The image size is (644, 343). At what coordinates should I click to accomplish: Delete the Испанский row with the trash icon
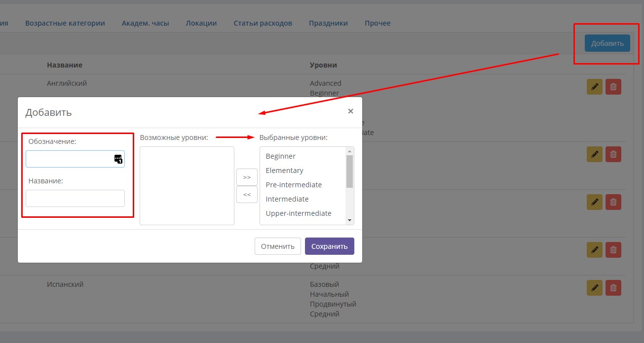point(613,288)
